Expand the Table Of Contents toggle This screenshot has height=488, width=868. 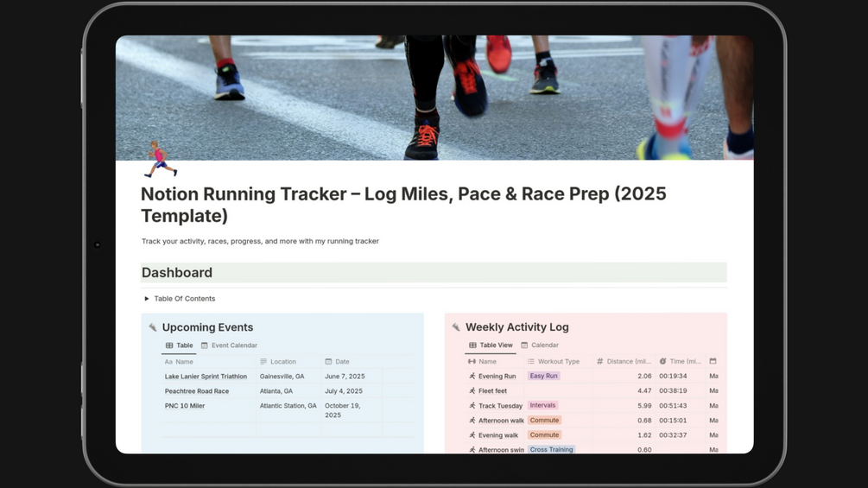[x=146, y=299]
